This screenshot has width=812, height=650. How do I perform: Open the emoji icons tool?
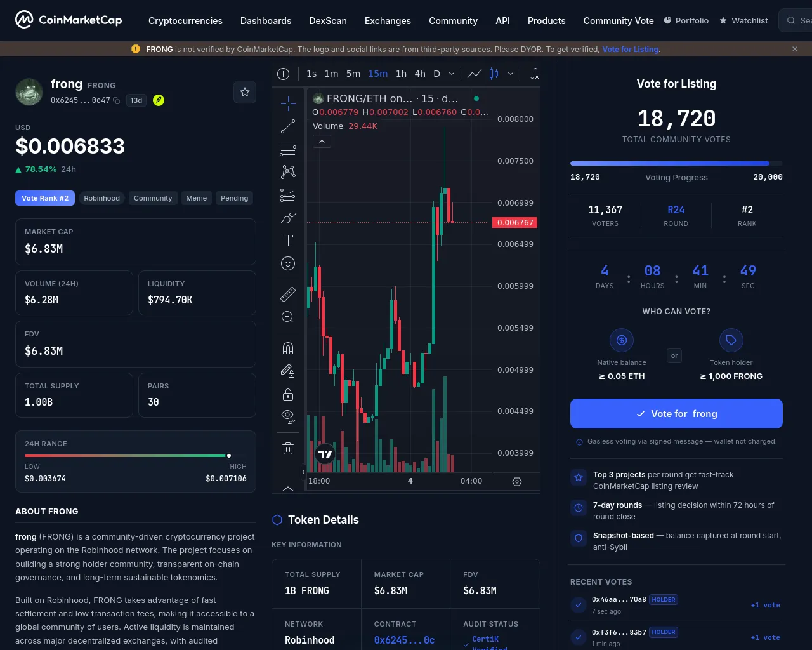(288, 263)
